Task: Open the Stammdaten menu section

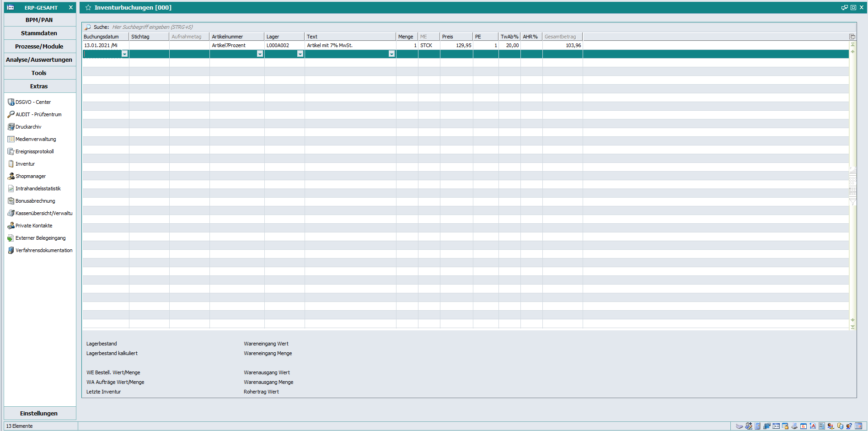Action: tap(39, 33)
